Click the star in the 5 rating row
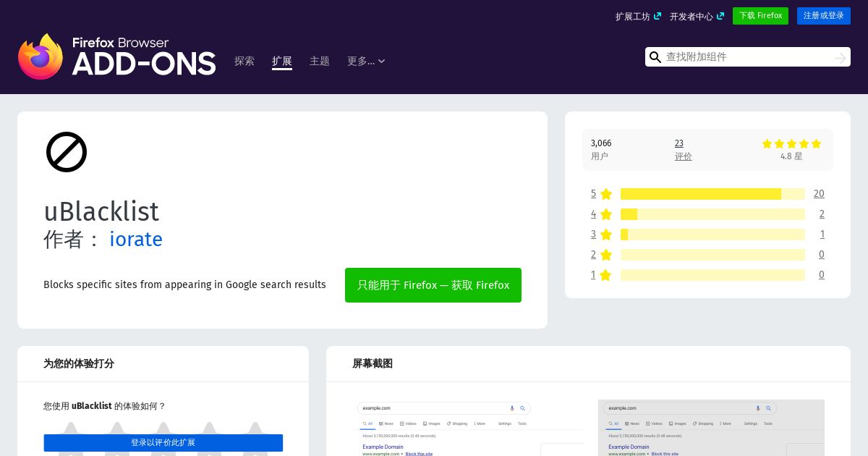This screenshot has width=868, height=456. coord(606,194)
